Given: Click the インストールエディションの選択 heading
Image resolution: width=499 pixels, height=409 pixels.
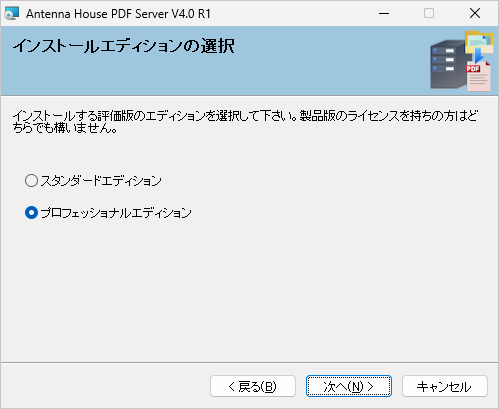Looking at the screenshot, I should click(124, 46).
